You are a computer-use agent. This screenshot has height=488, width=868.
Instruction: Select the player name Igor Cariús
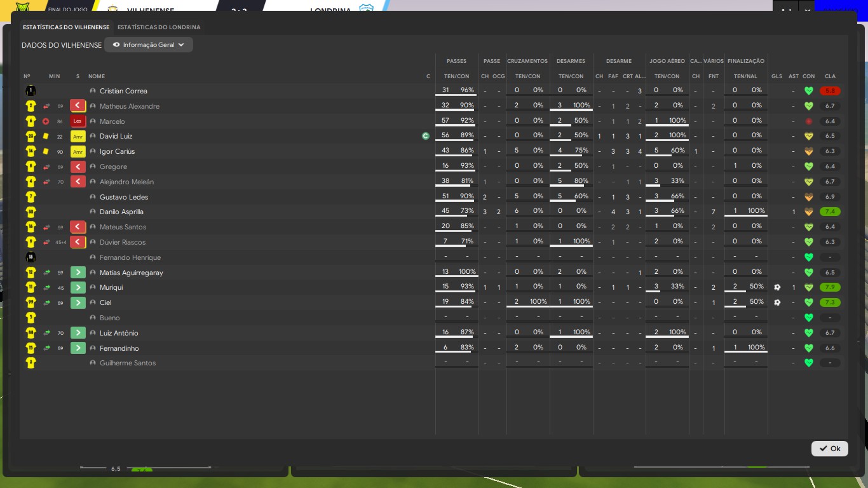pyautogui.click(x=117, y=152)
